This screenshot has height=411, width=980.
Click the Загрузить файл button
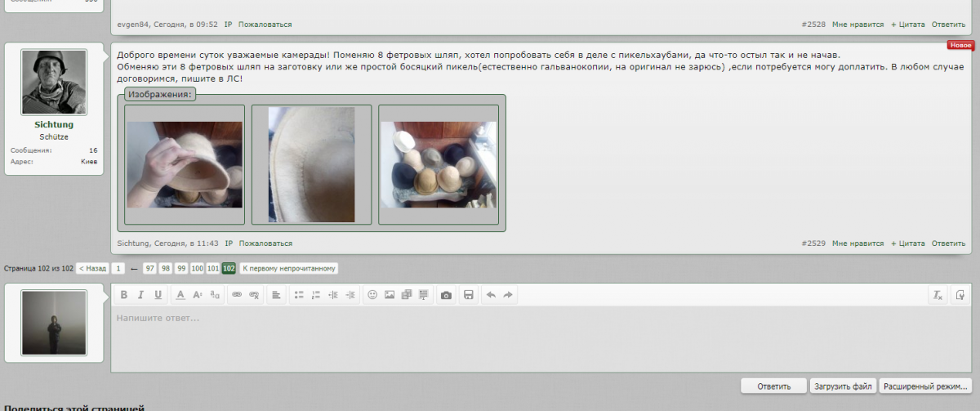click(842, 386)
